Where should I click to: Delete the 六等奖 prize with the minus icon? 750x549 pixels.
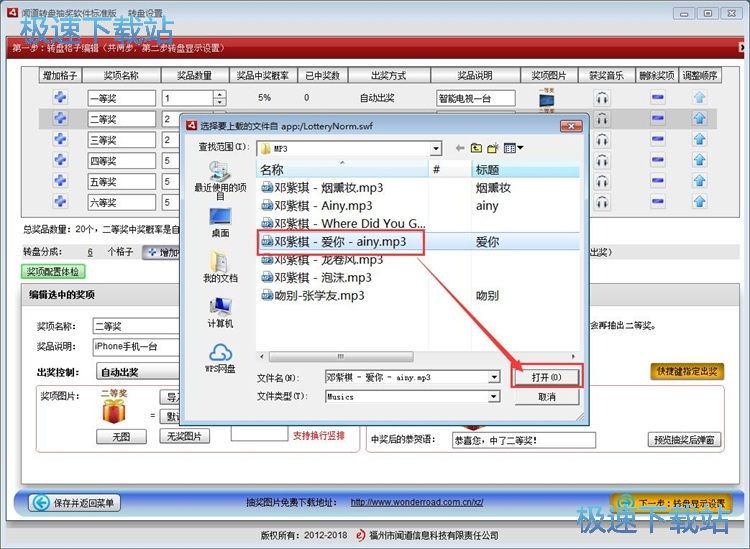(x=658, y=201)
